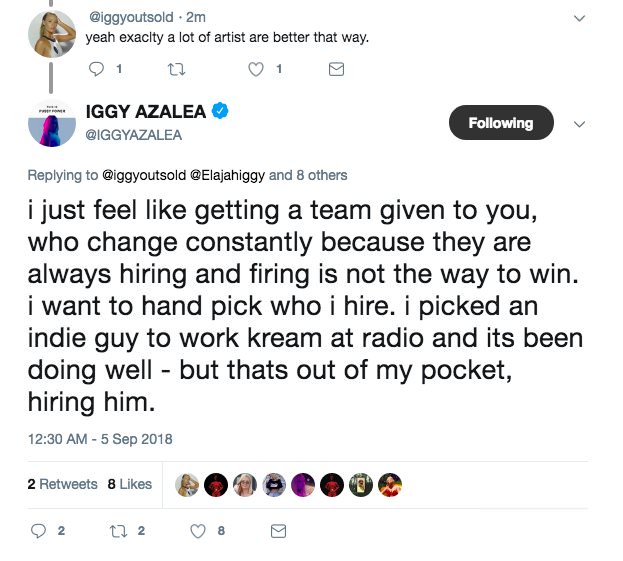Image resolution: width=623 pixels, height=561 pixels.
Task: Open iggyoutsold's profile avatar
Action: 52,33
